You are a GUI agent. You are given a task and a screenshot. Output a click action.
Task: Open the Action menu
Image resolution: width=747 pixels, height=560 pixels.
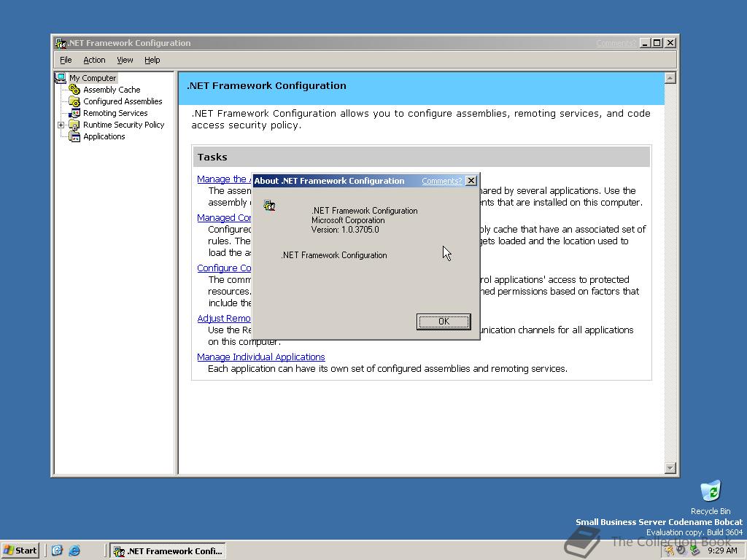pos(94,60)
